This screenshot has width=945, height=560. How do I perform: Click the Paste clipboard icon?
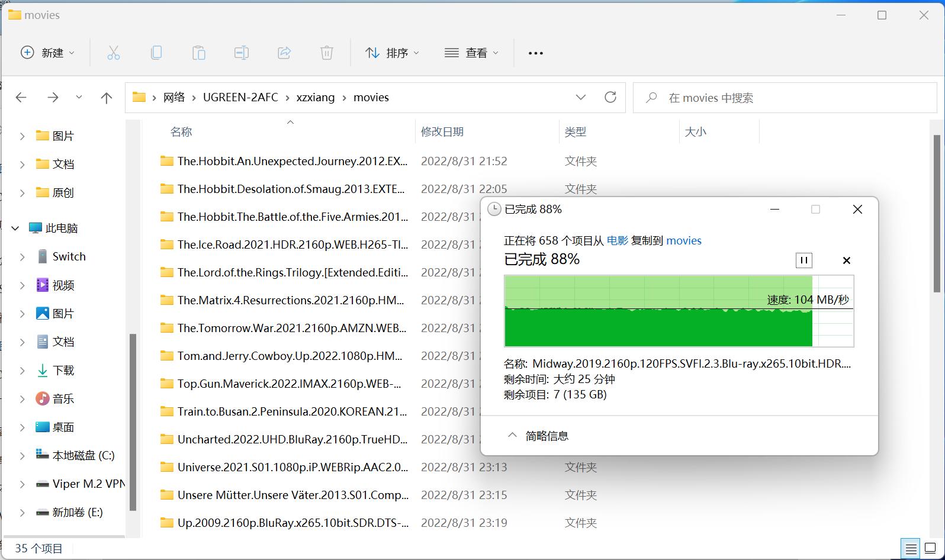tap(199, 53)
